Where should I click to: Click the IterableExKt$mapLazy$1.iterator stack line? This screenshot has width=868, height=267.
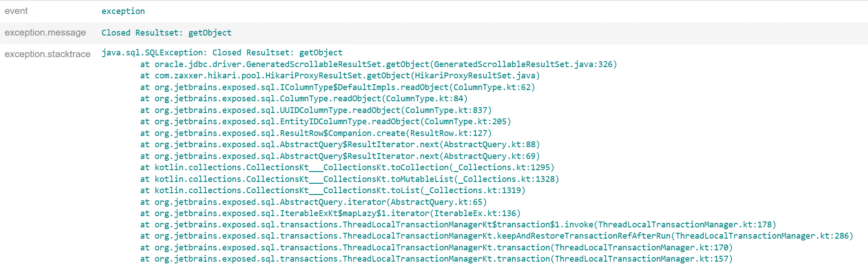[330, 213]
